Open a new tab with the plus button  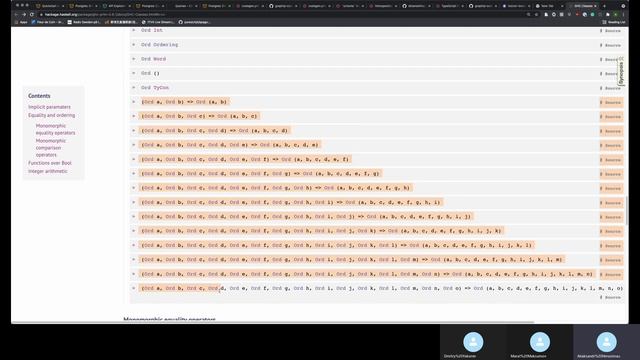[x=604, y=6]
